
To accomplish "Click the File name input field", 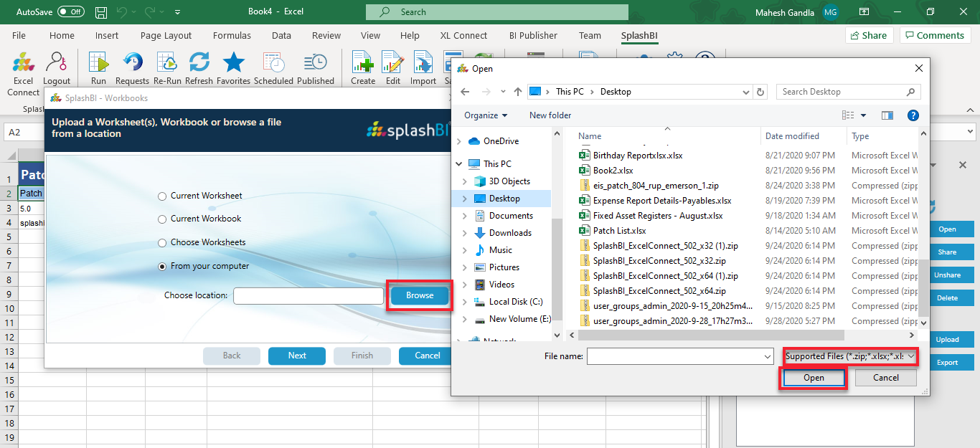I will click(x=674, y=356).
